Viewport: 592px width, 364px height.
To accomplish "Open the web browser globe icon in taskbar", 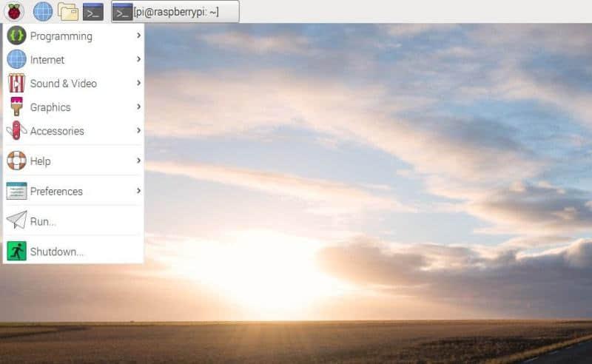I will click(x=43, y=11).
